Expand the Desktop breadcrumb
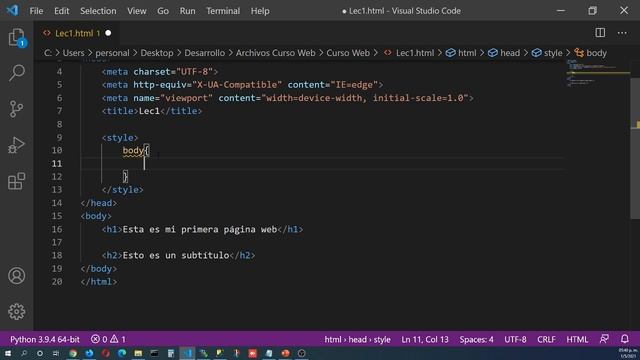The width and height of the screenshot is (640, 360). 157,53
